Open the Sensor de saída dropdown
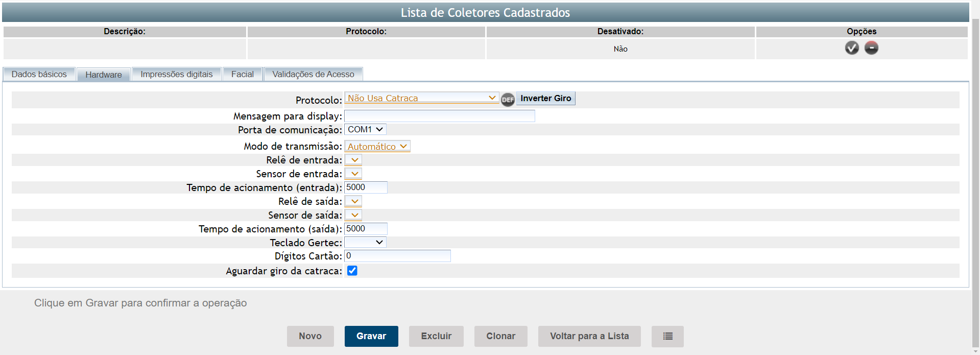This screenshot has height=355, width=980. click(353, 215)
